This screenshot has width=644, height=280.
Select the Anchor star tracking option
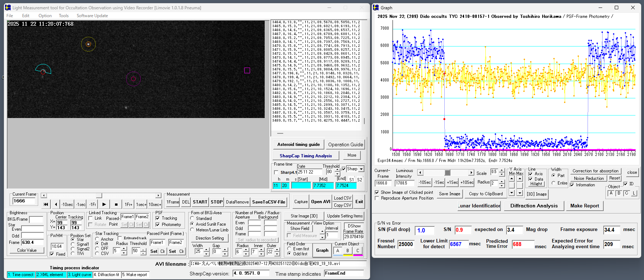coord(97,239)
